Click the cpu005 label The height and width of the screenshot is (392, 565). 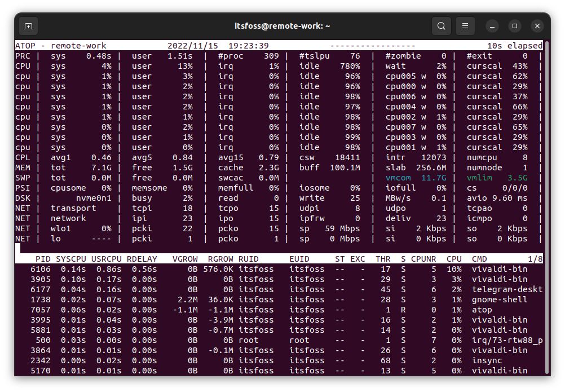[x=400, y=76]
